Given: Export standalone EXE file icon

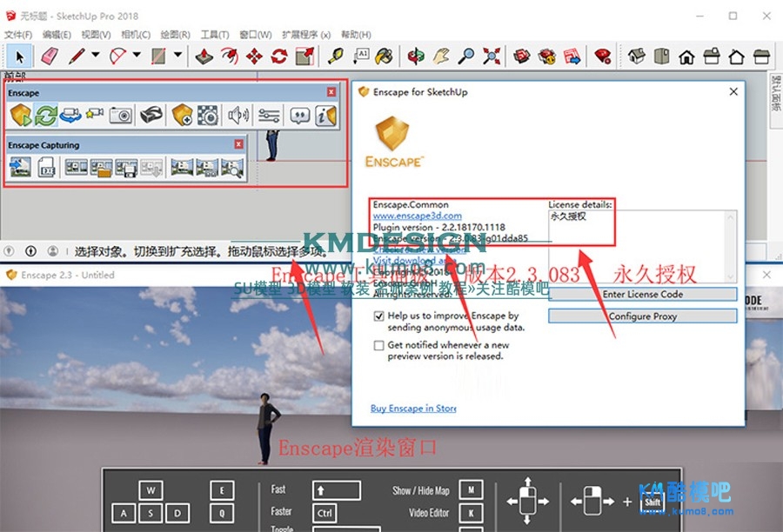Looking at the screenshot, I should (x=46, y=167).
